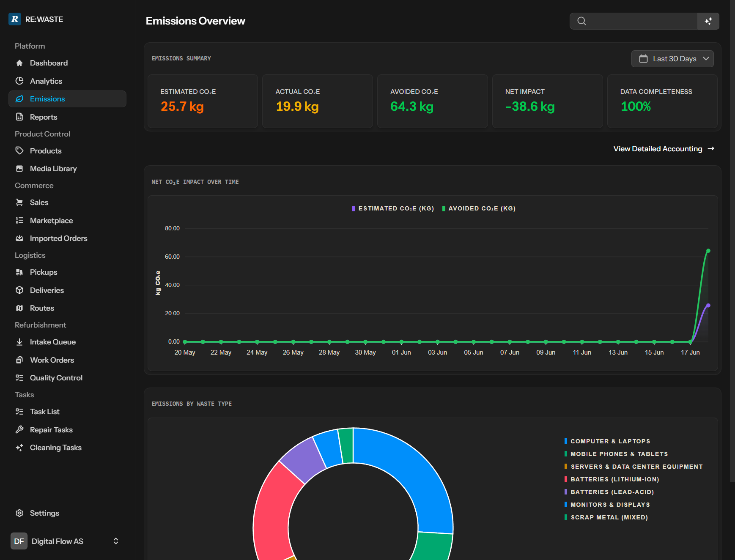The height and width of the screenshot is (560, 735).
Task: Toggle Avoided CO₂e series in chart legend
Action: pos(479,208)
